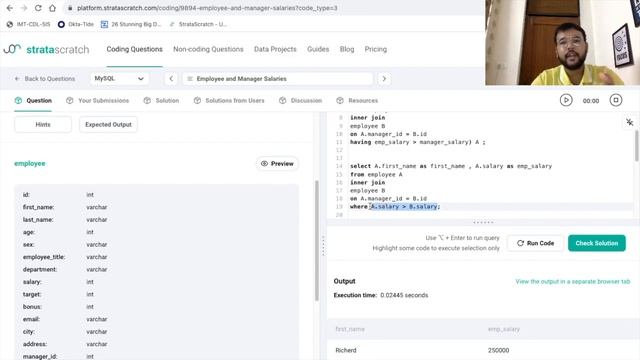Open the 26 Stunning Big D... bookmark
The height and width of the screenshot is (360, 640).
point(131,24)
